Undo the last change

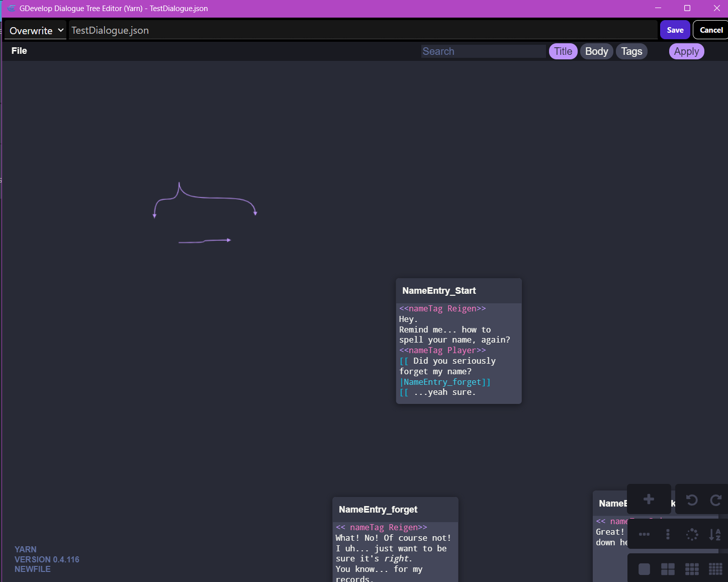click(x=692, y=500)
